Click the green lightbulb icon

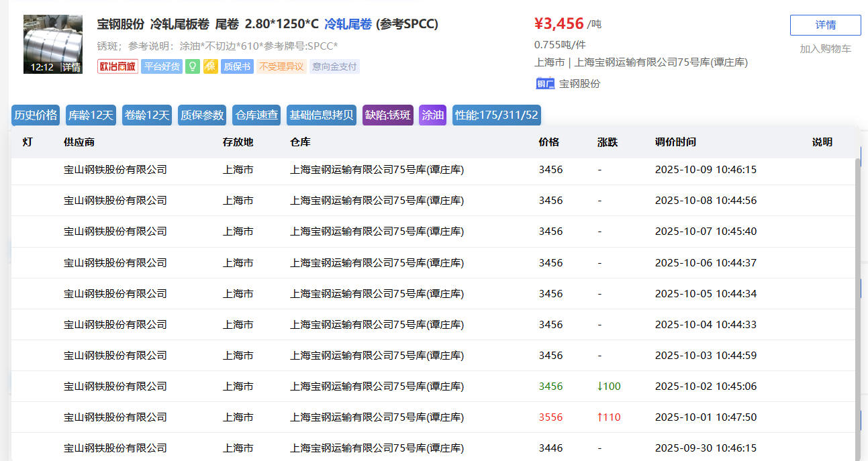pos(193,66)
